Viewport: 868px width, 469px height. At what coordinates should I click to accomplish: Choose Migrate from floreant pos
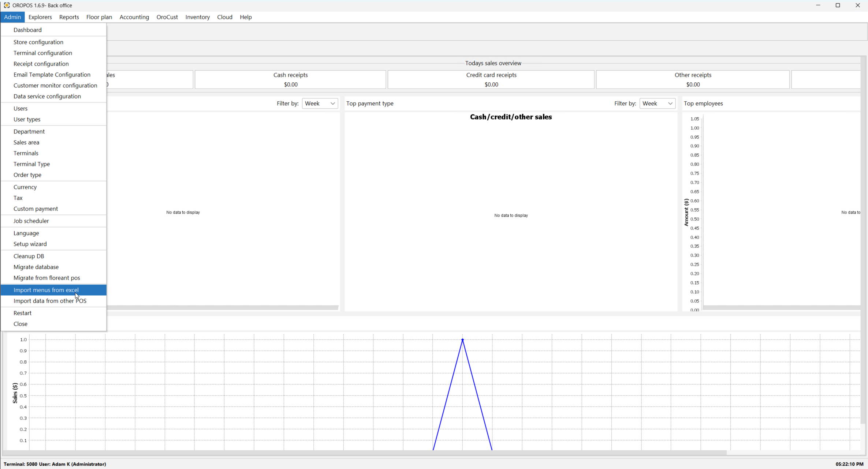pyautogui.click(x=53, y=278)
